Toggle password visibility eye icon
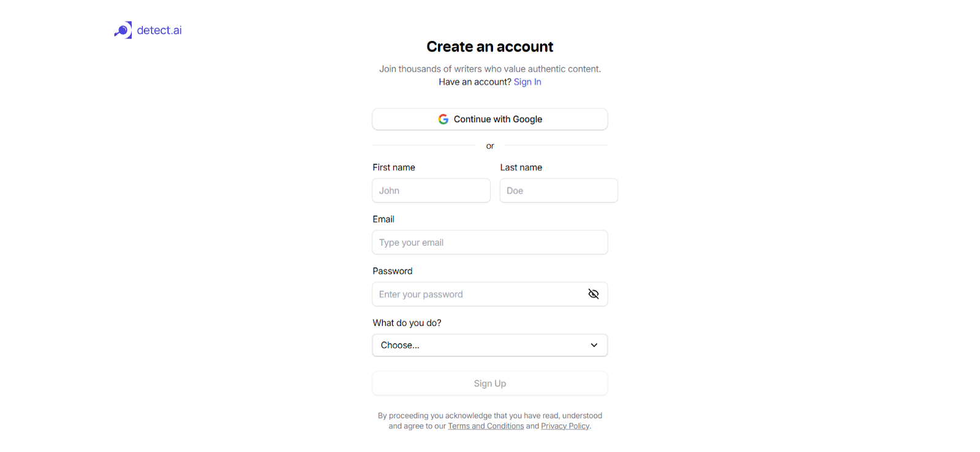The height and width of the screenshot is (452, 980). (594, 294)
